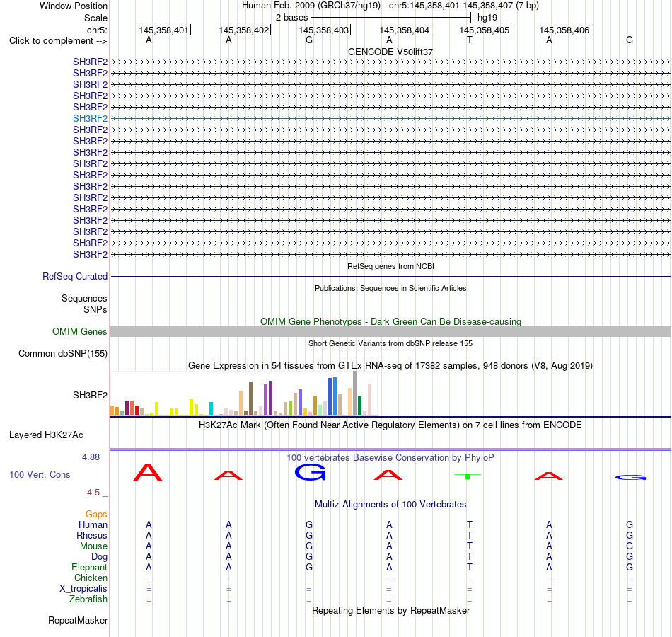Click the last G base in the complement row
The image size is (672, 637).
[x=630, y=40]
